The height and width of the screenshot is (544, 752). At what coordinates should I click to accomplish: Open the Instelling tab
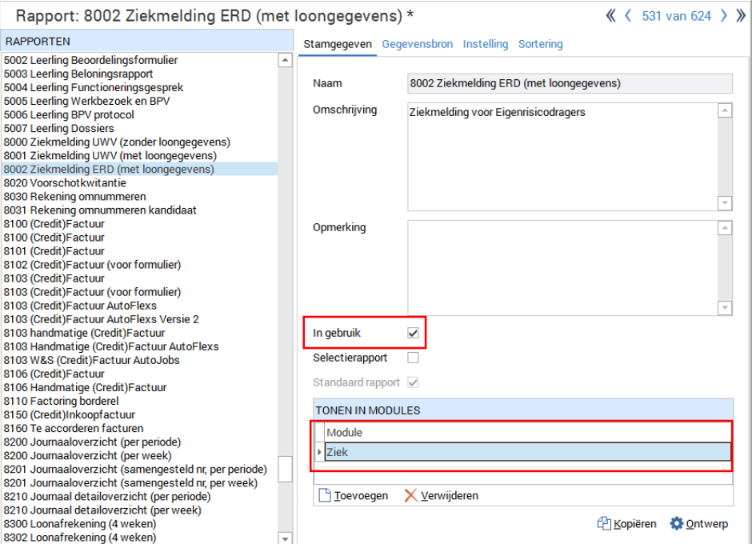pos(484,44)
